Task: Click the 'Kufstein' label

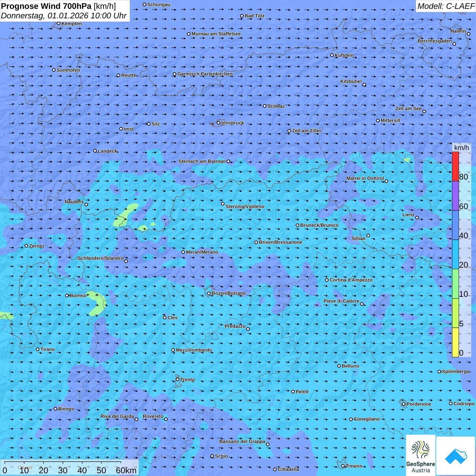Action: pos(344,55)
